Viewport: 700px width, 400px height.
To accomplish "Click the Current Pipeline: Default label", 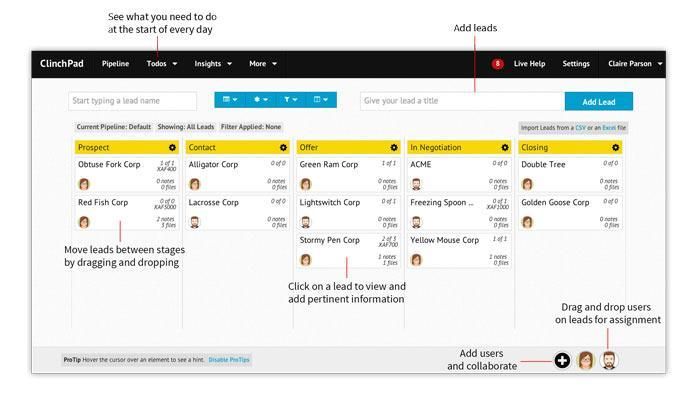I will 113,127.
